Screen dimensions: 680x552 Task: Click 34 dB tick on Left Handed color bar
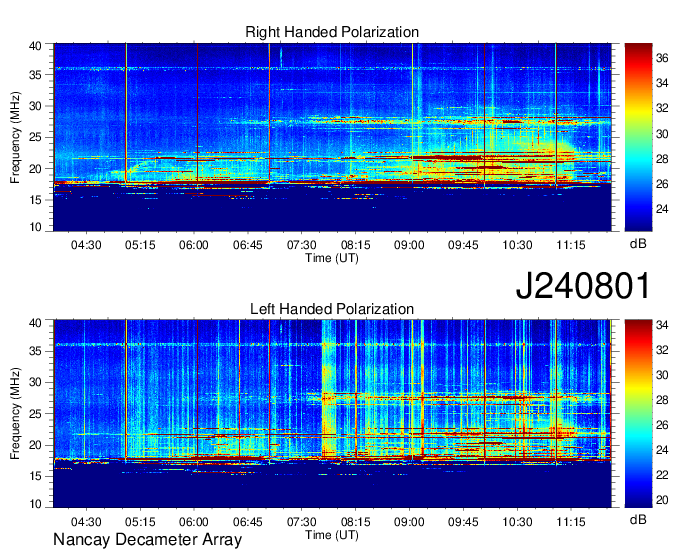(x=662, y=324)
